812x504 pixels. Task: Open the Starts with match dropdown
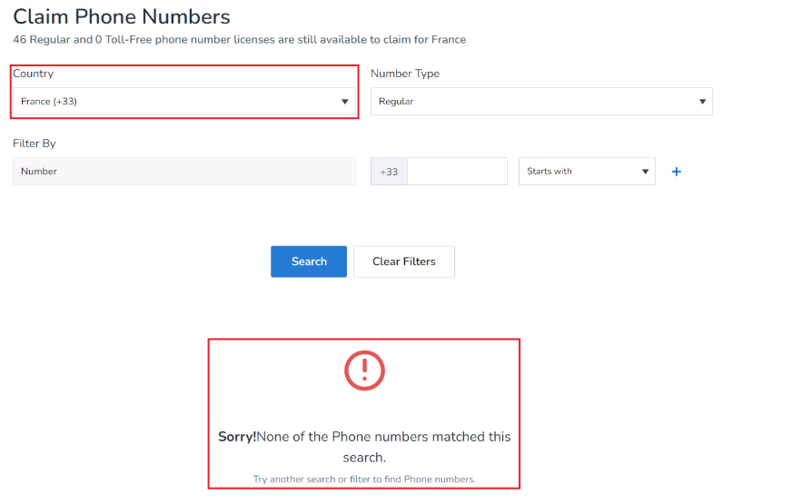(x=586, y=172)
